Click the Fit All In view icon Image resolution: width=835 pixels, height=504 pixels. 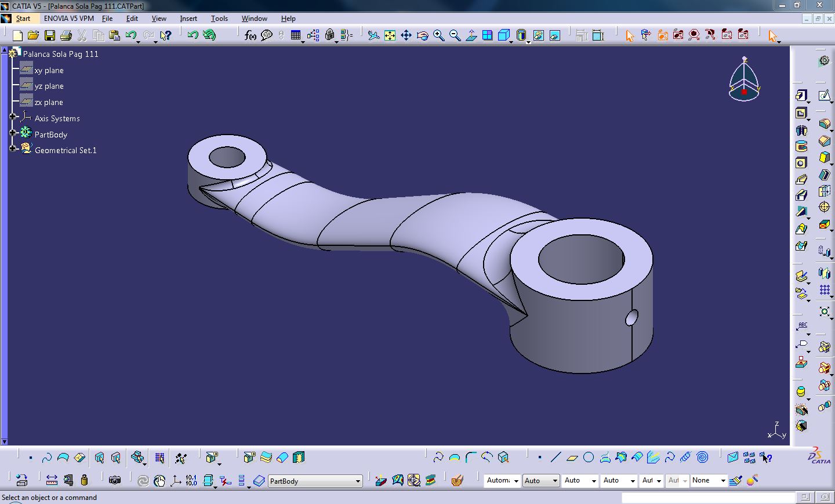[x=390, y=35]
